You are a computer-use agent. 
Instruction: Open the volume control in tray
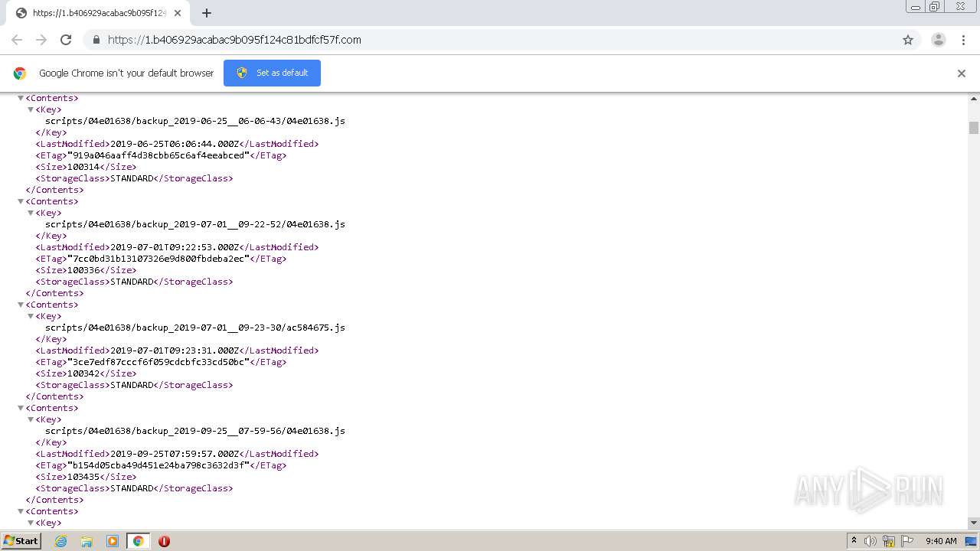[871, 541]
